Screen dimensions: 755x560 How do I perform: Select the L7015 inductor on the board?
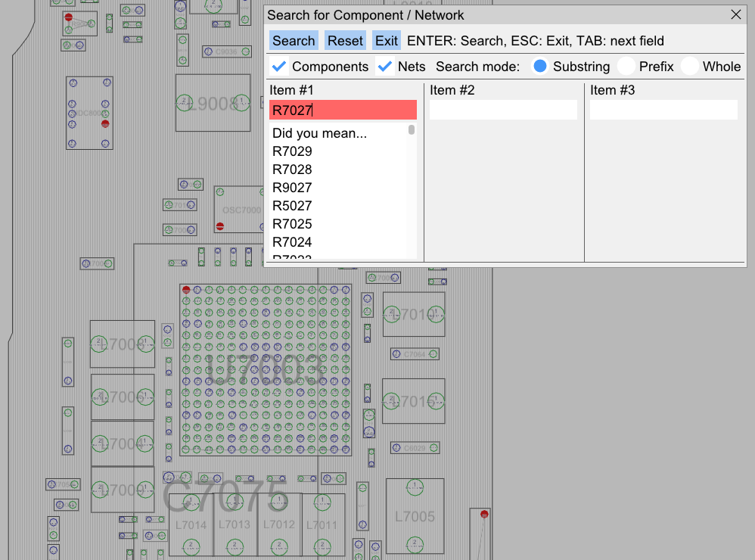pos(414,401)
